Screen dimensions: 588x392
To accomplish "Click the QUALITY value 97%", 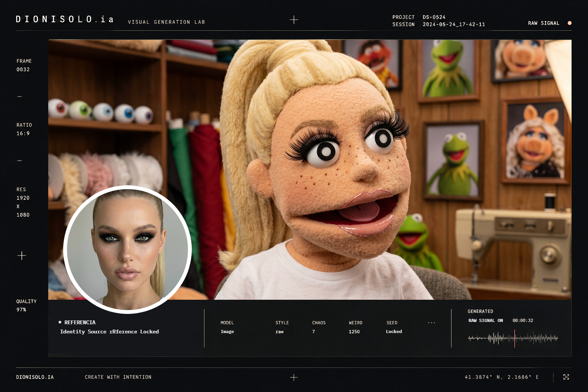I will click(21, 310).
